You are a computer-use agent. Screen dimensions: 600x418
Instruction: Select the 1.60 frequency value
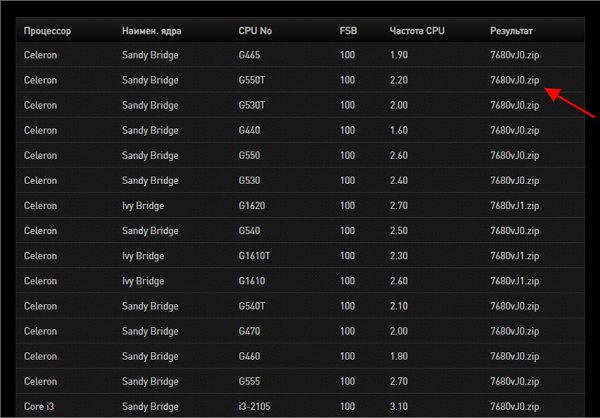pyautogui.click(x=399, y=131)
